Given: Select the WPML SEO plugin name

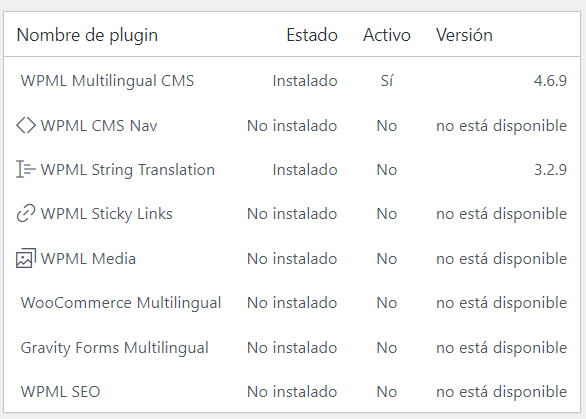Looking at the screenshot, I should click(61, 392).
